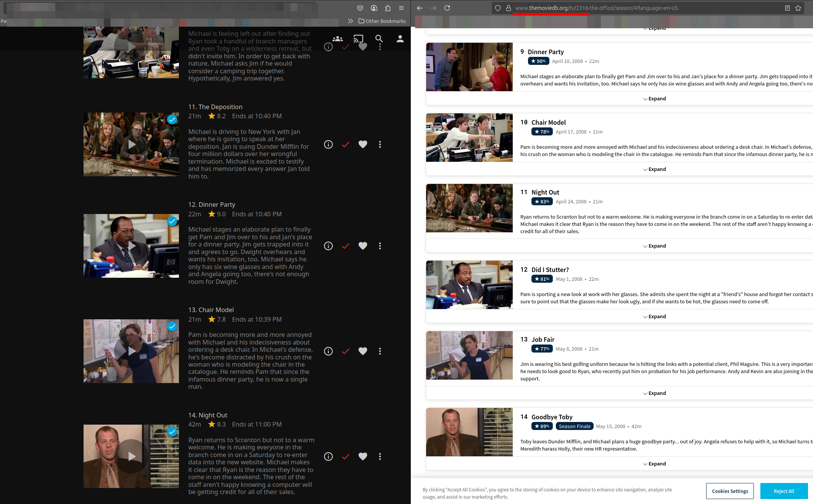The height and width of the screenshot is (504, 813).
Task: Expand Goodbye Toby episode details
Action: pyautogui.click(x=654, y=464)
